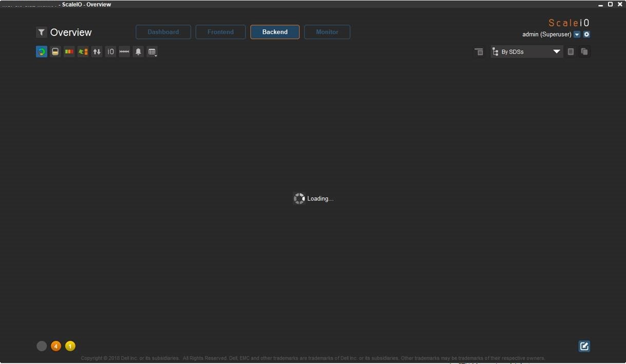Open the By SDSs dropdown
Screen dimensions: 626x364
point(526,51)
